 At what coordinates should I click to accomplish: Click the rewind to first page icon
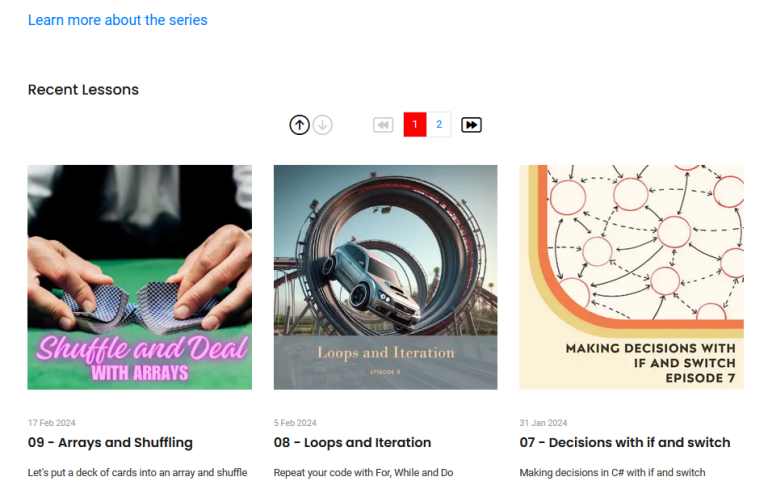[383, 125]
